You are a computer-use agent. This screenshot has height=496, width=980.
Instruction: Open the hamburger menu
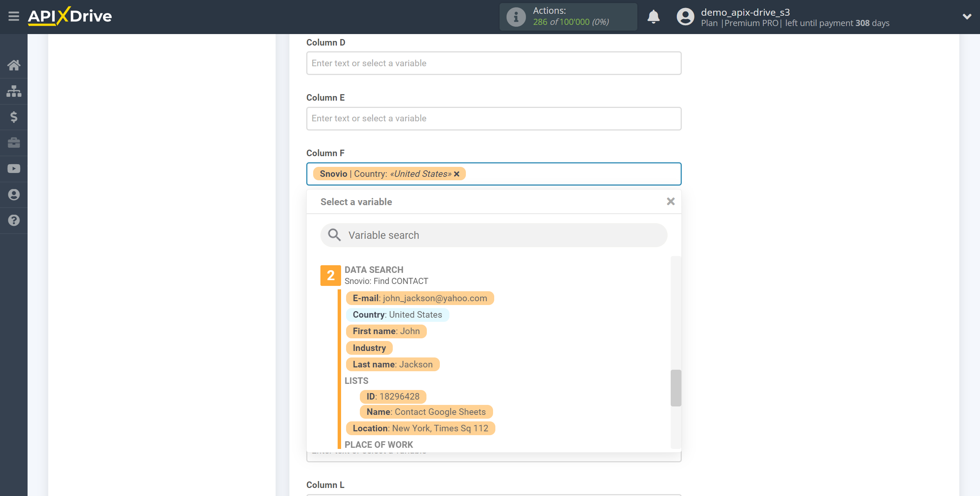pyautogui.click(x=14, y=16)
